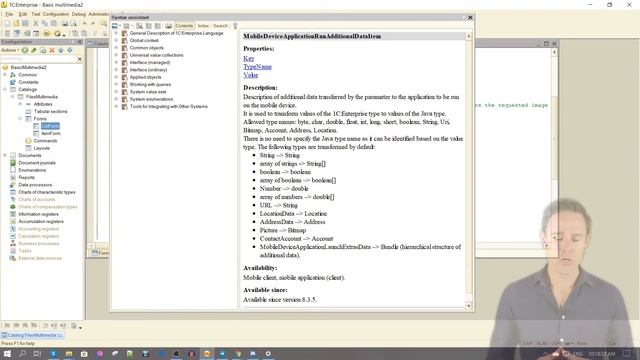The width and height of the screenshot is (640, 360).
Task: Collapse the Catalogs branch
Action: [x=5, y=89]
